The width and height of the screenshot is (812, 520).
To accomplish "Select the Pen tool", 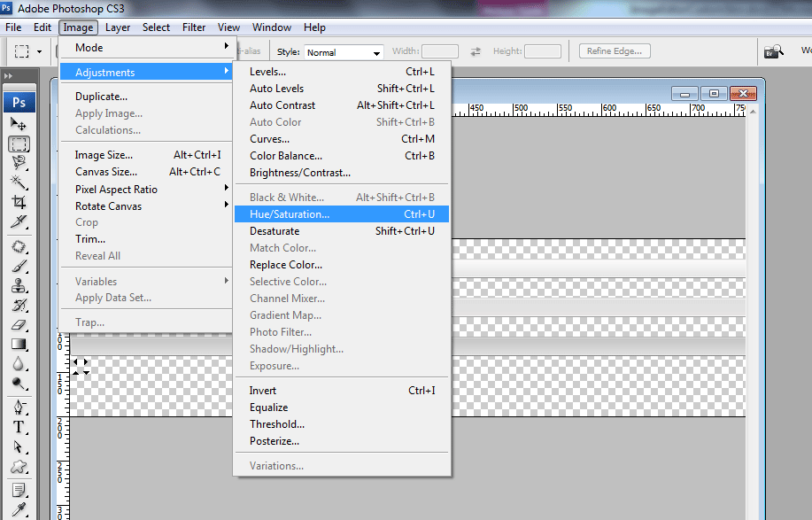I will 19,407.
